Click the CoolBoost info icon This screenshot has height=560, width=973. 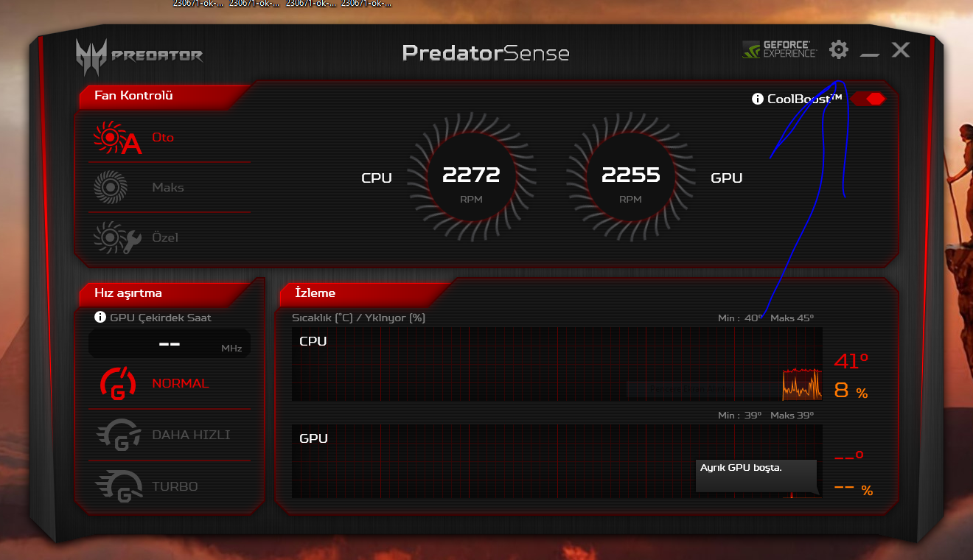[x=757, y=99]
